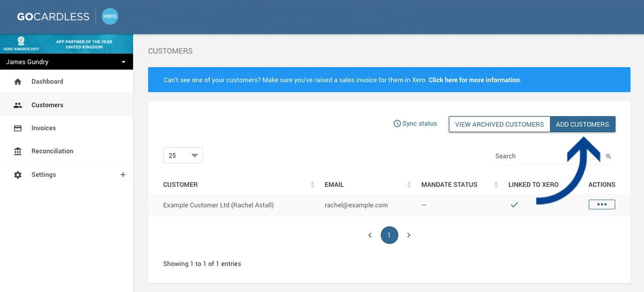Sort by the Mandate Status column header
Image resolution: width=644 pixels, height=292 pixels.
point(449,185)
